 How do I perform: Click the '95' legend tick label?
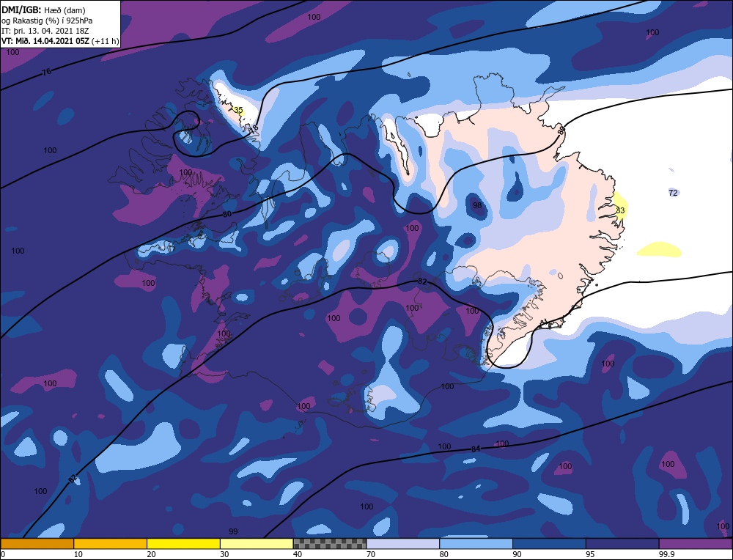(590, 554)
